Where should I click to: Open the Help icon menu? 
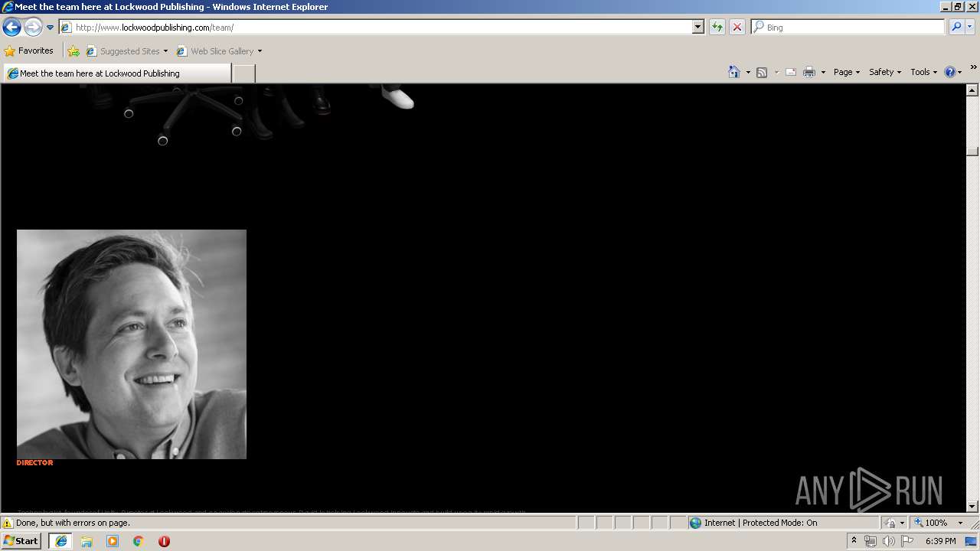click(x=952, y=72)
